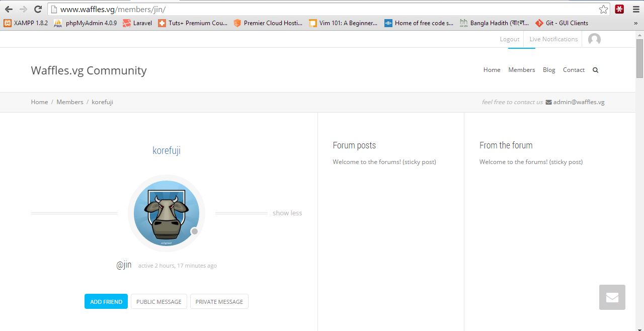Click the red extension icon in toolbar
The width and height of the screenshot is (644, 331).
619,9
